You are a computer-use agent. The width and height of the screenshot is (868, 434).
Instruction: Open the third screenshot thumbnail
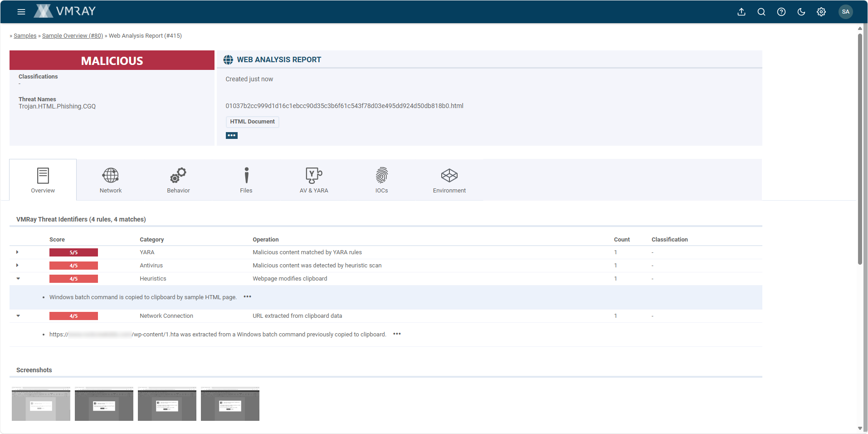pos(167,404)
